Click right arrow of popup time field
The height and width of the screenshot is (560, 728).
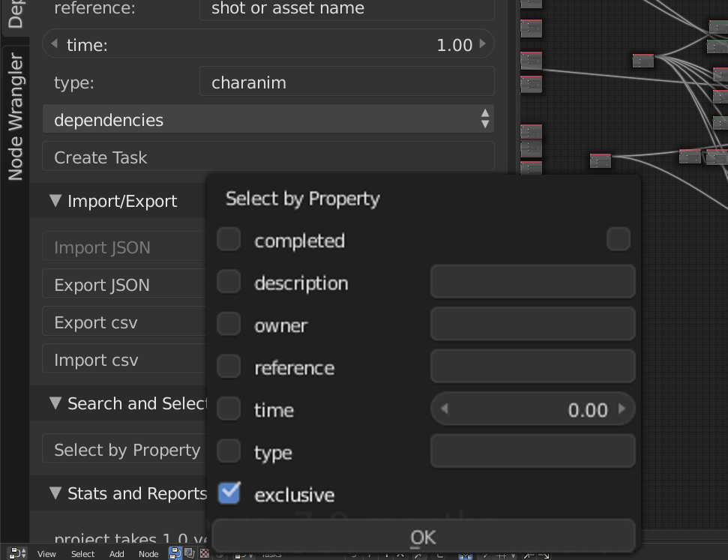point(621,410)
